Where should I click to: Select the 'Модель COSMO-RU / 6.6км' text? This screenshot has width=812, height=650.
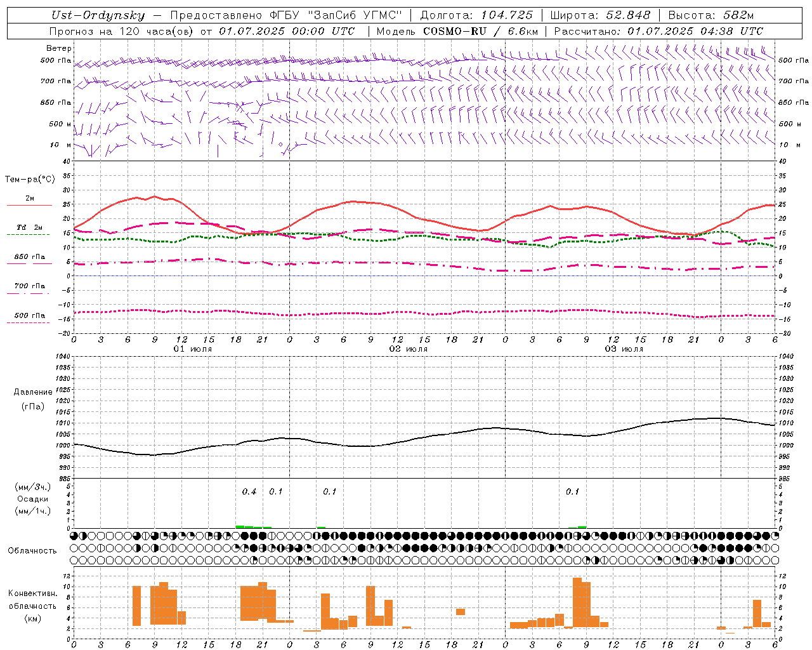click(x=457, y=31)
